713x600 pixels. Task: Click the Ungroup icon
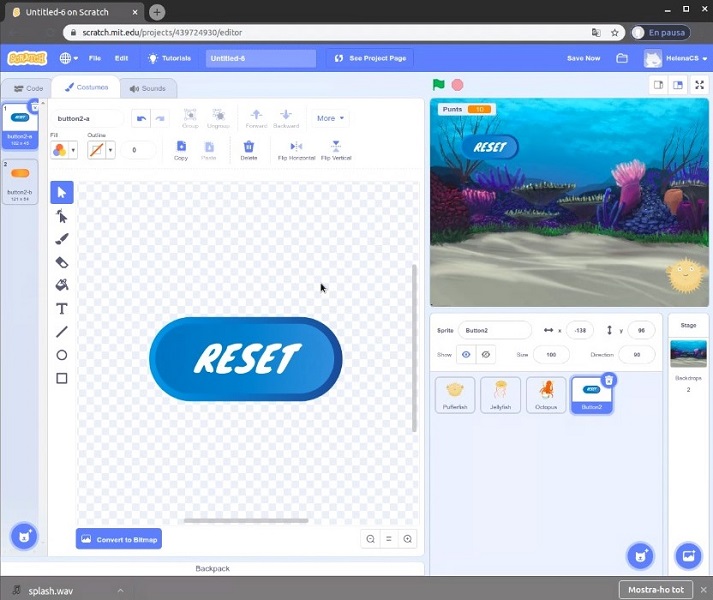[x=218, y=118]
